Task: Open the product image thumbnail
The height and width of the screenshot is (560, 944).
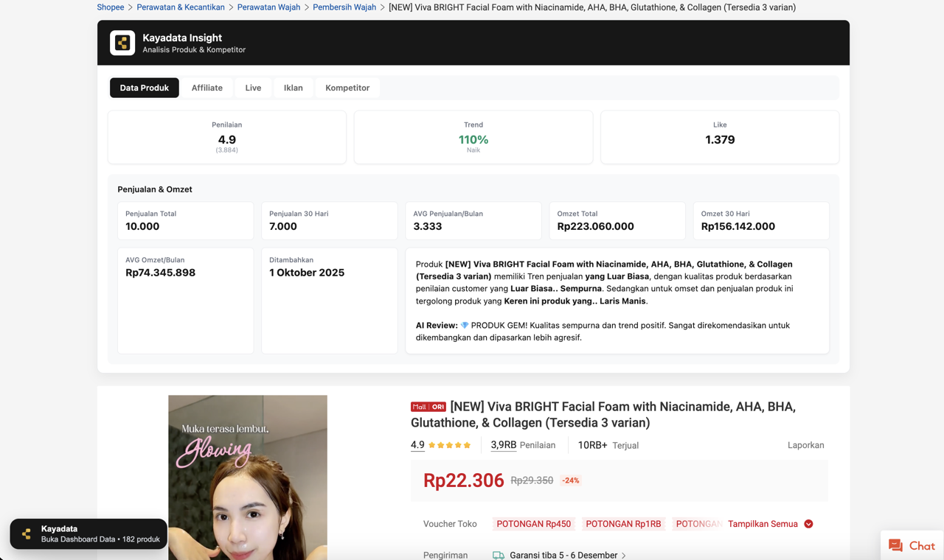Action: click(248, 477)
